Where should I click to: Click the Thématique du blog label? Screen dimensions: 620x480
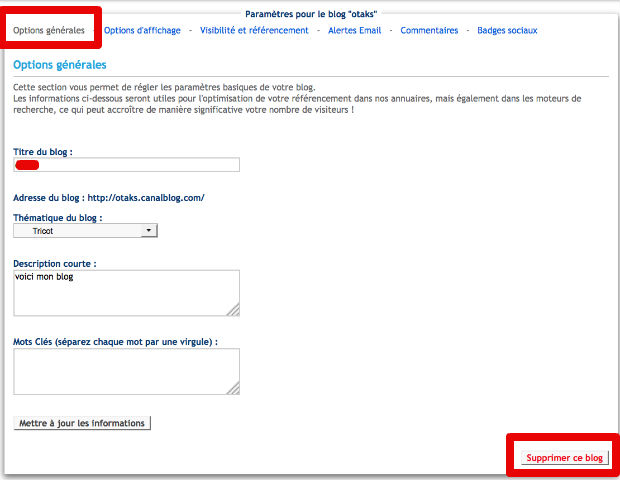point(58,217)
